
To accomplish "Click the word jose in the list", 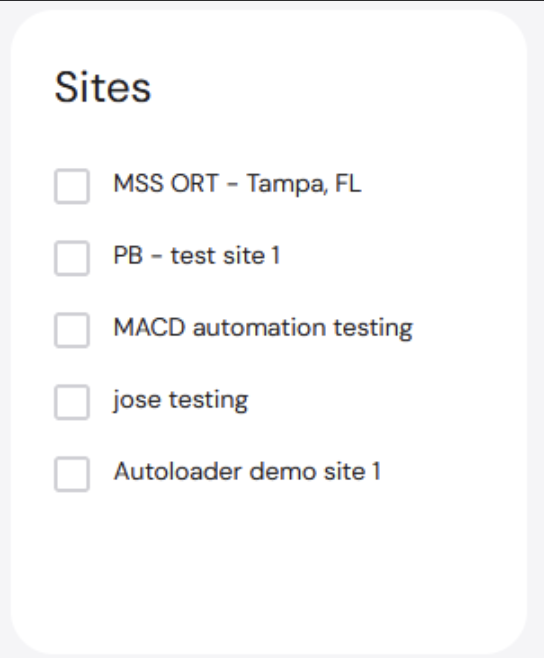I will point(137,401).
